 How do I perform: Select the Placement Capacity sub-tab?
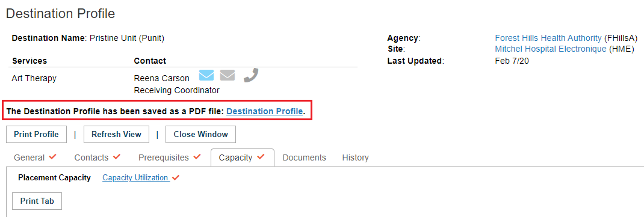click(54, 177)
